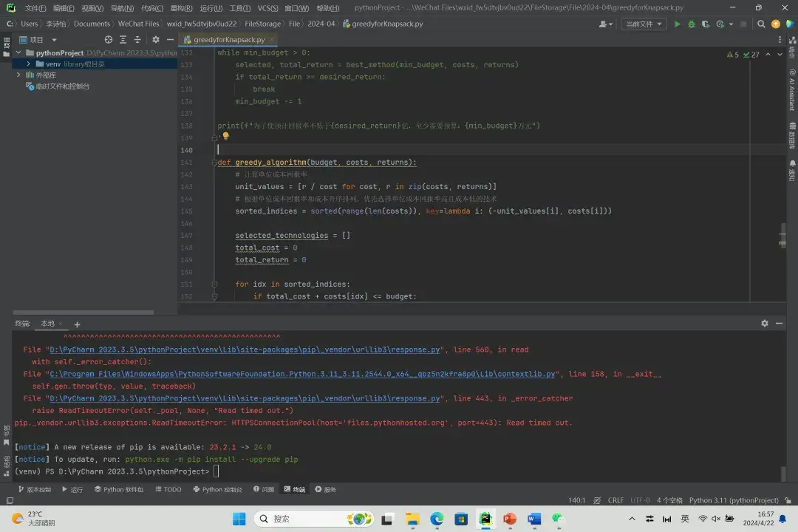Run with coverage shield icon
798x532 pixels.
(x=706, y=24)
